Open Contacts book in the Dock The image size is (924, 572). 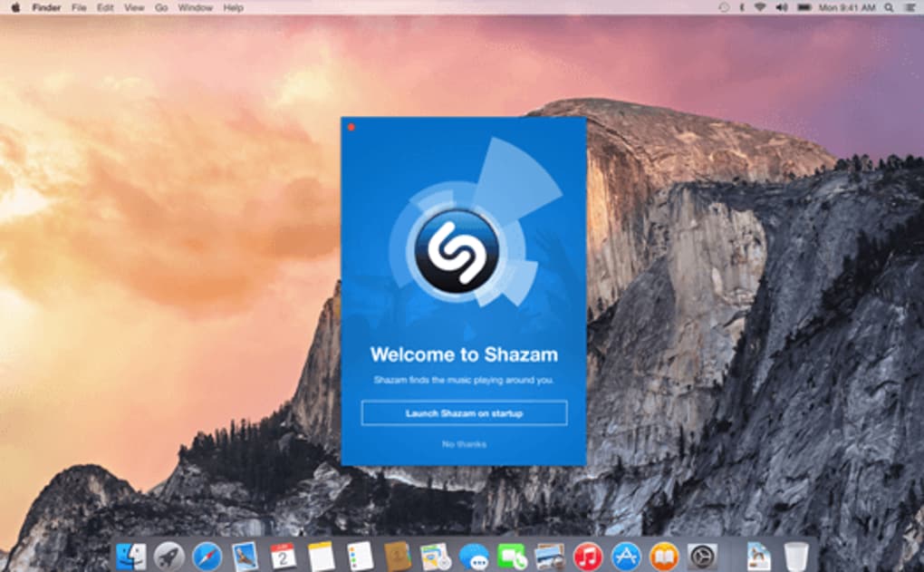pos(398,556)
